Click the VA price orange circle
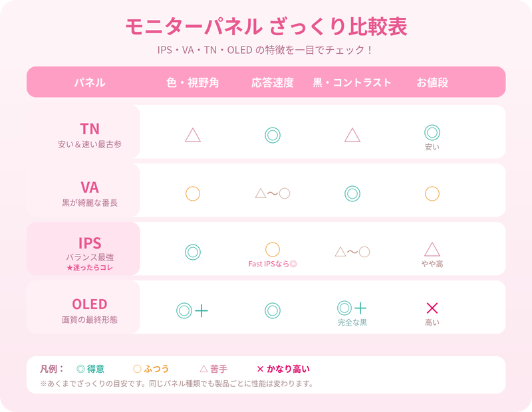 coord(432,193)
